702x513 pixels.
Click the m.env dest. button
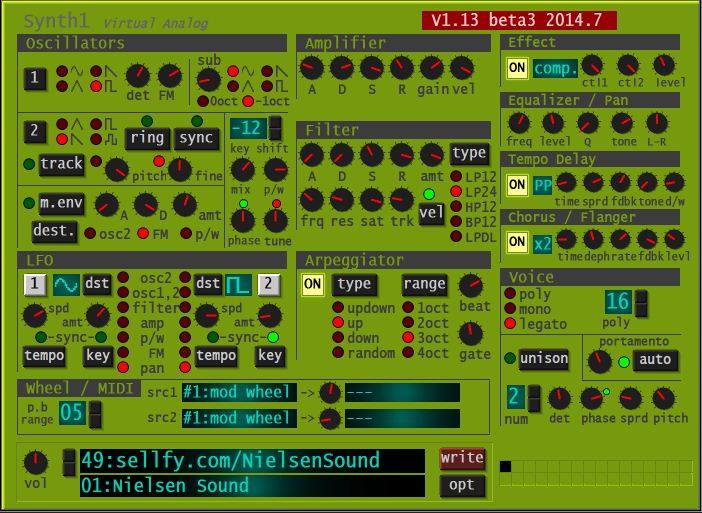(x=54, y=231)
